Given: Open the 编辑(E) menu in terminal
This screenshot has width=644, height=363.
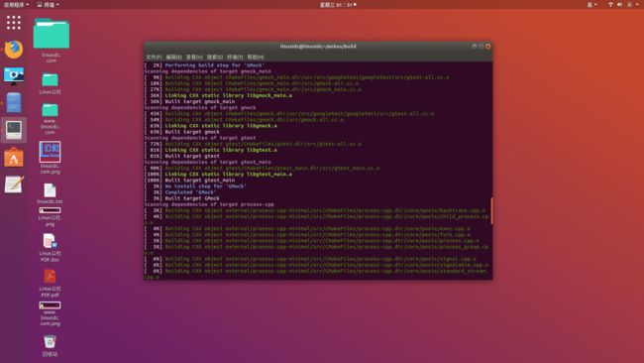Looking at the screenshot, I should (x=173, y=58).
